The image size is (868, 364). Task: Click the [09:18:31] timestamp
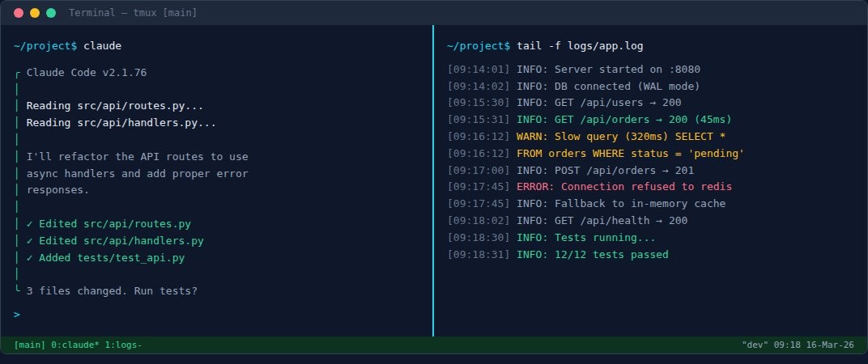[479, 255]
